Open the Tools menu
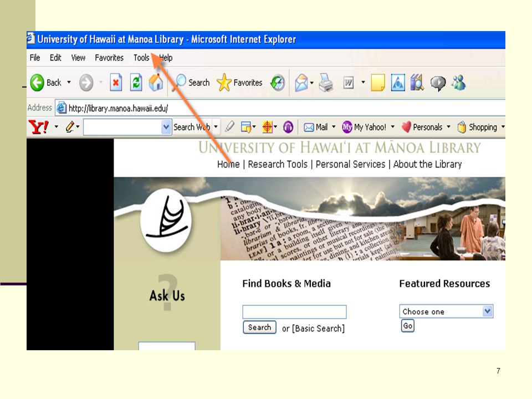This screenshot has width=532, height=399. [141, 58]
